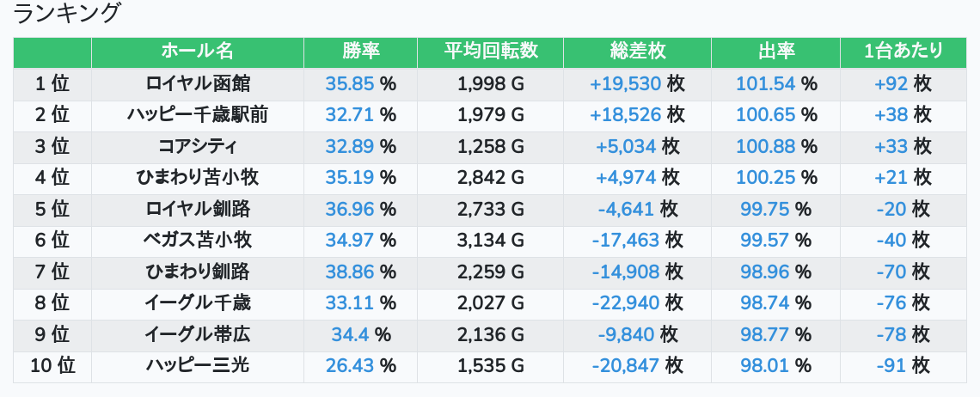Select the 総差枚 column header

point(637,52)
